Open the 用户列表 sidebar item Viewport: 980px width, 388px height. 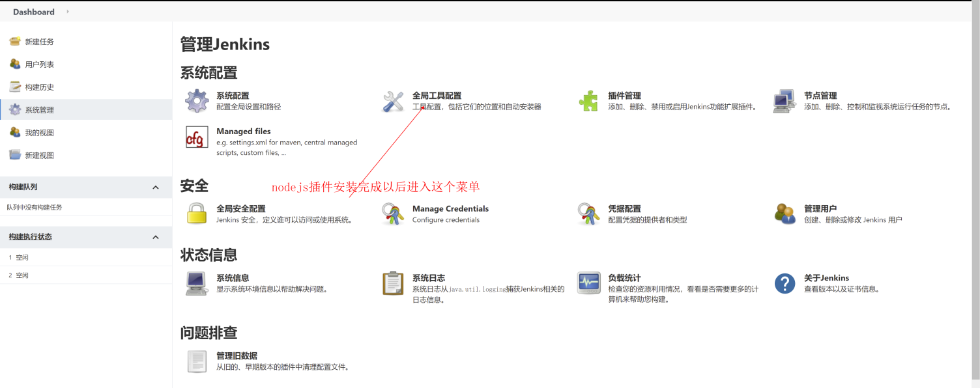(39, 64)
